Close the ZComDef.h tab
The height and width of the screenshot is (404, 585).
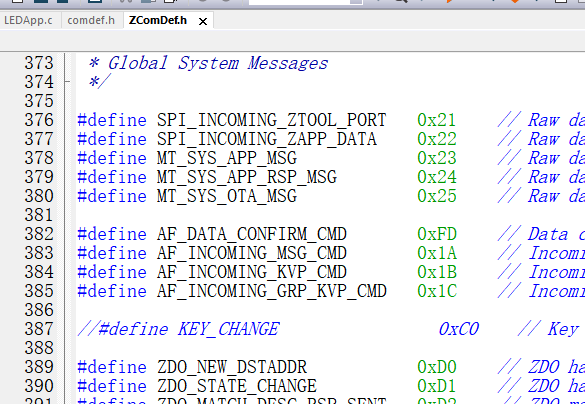(x=203, y=22)
